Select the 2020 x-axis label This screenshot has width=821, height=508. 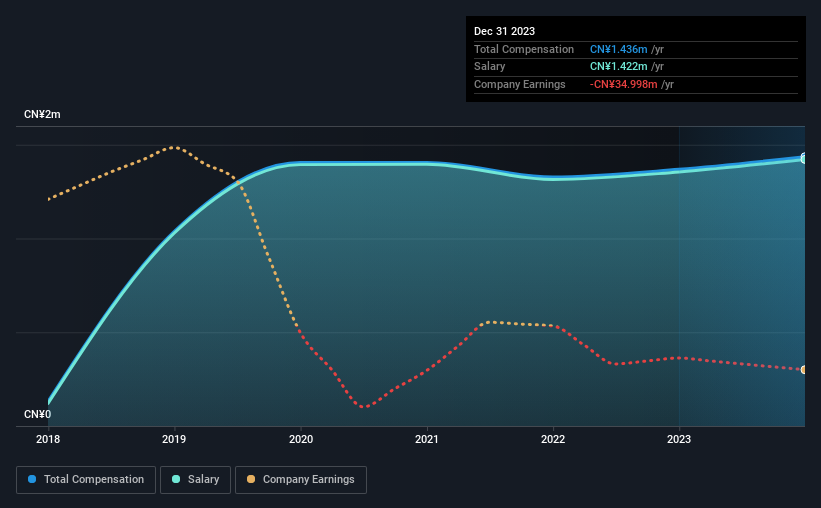pyautogui.click(x=301, y=439)
